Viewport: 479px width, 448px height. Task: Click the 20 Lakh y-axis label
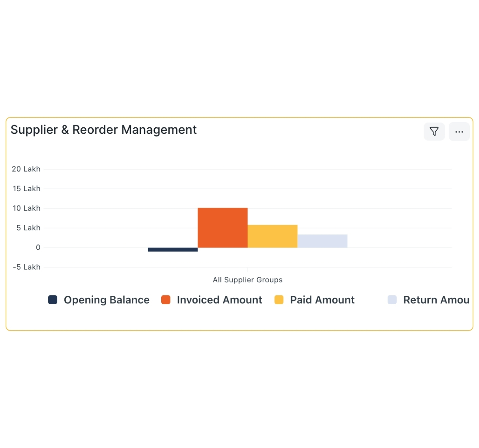point(26,169)
